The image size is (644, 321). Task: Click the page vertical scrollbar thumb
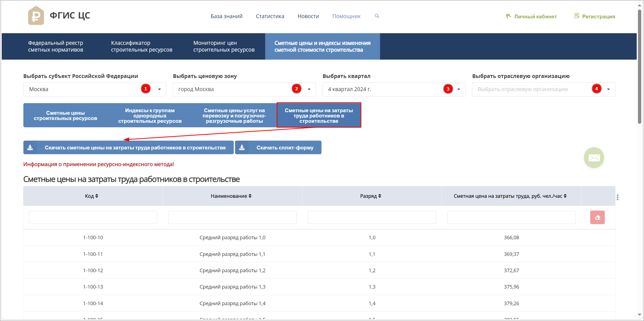pos(640,67)
